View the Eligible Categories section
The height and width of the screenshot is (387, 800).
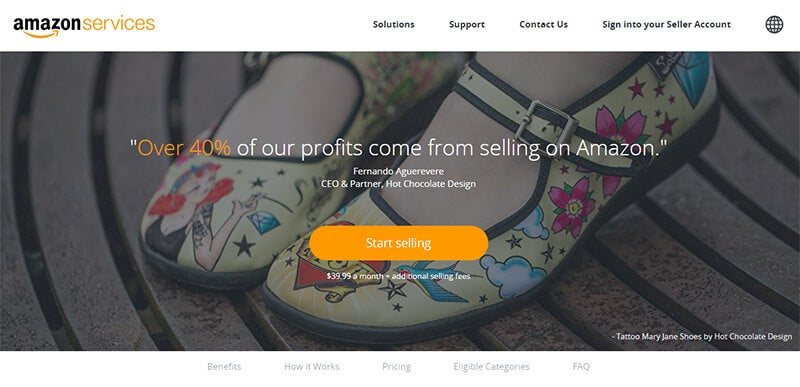pos(491,366)
